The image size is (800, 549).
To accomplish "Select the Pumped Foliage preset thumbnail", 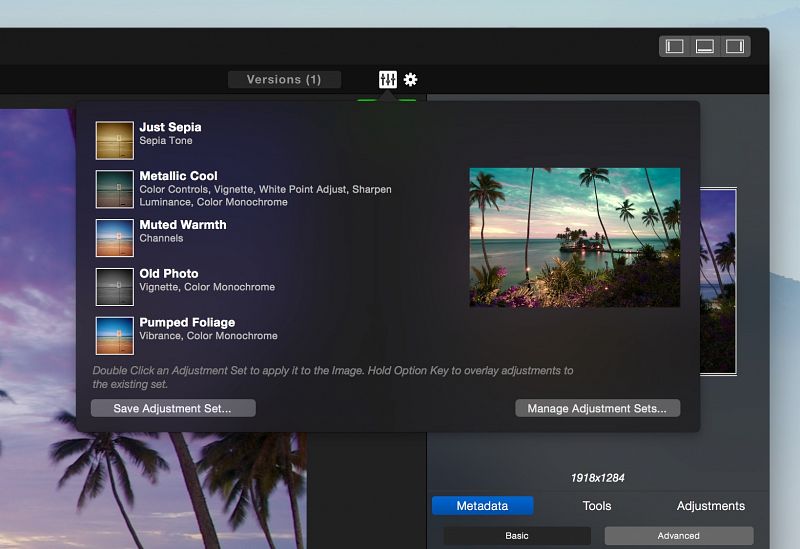I will pos(114,335).
